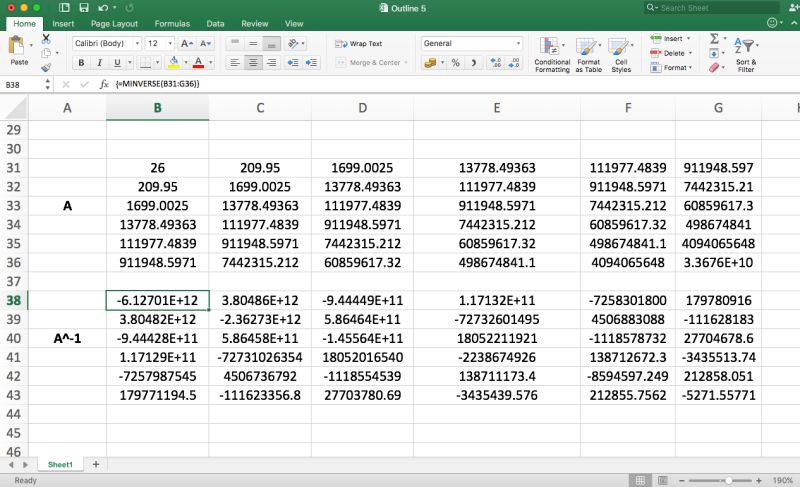The image size is (800, 487).
Task: Click the Clear eraser icon
Action: pyautogui.click(x=714, y=67)
